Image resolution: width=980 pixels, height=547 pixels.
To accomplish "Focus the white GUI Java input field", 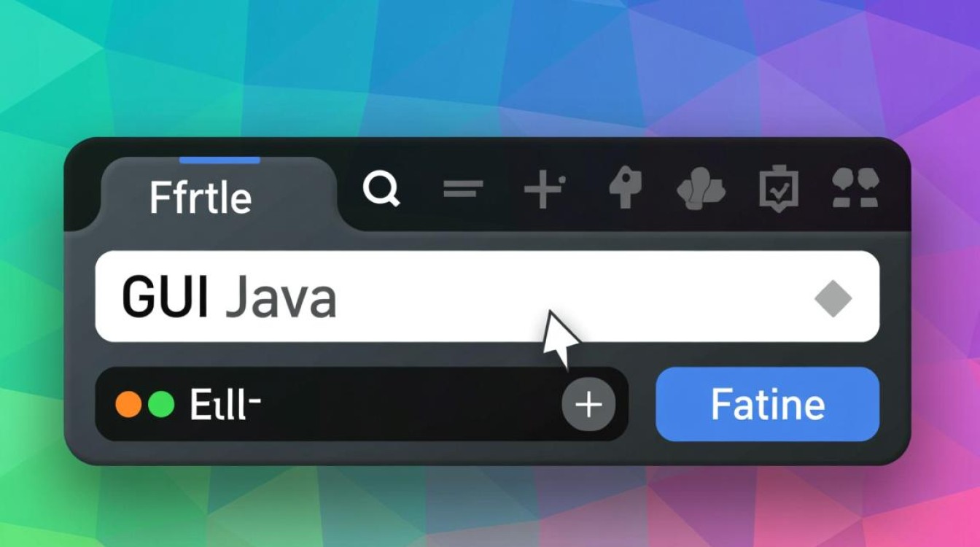I will [x=487, y=296].
